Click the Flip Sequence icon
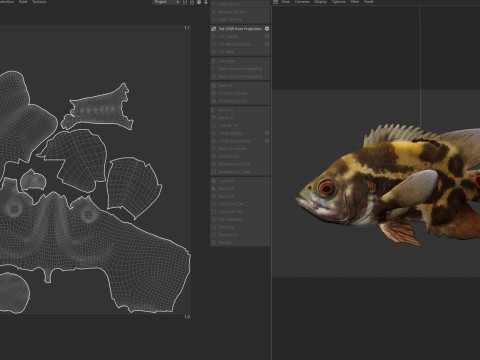 pos(214,219)
